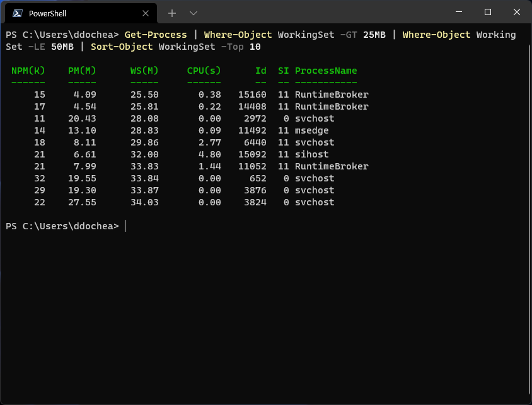Click CPU value 2.77
This screenshot has width=532, height=405.
point(210,142)
